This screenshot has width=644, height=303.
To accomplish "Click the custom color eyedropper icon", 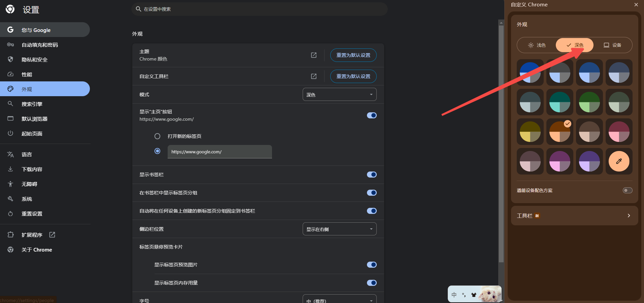I will 619,161.
